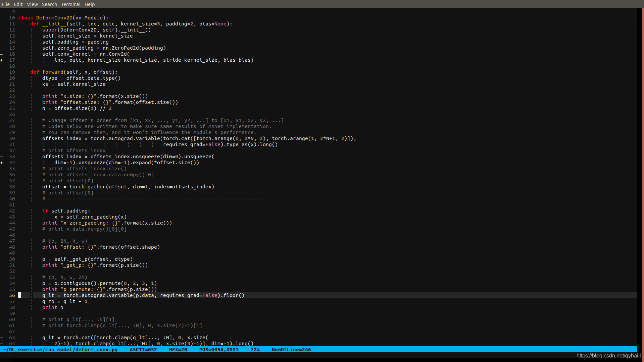Open the View menu
This screenshot has width=644, height=362.
32,4
